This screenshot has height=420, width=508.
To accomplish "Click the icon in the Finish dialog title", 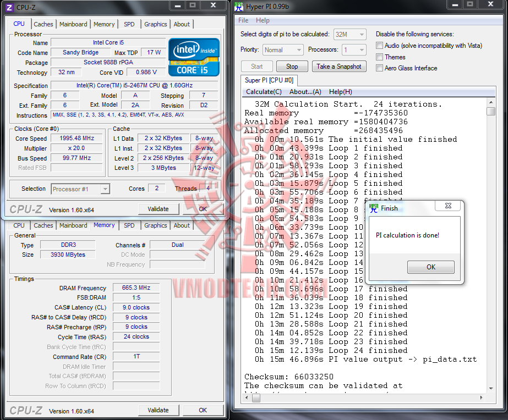I will click(374, 208).
